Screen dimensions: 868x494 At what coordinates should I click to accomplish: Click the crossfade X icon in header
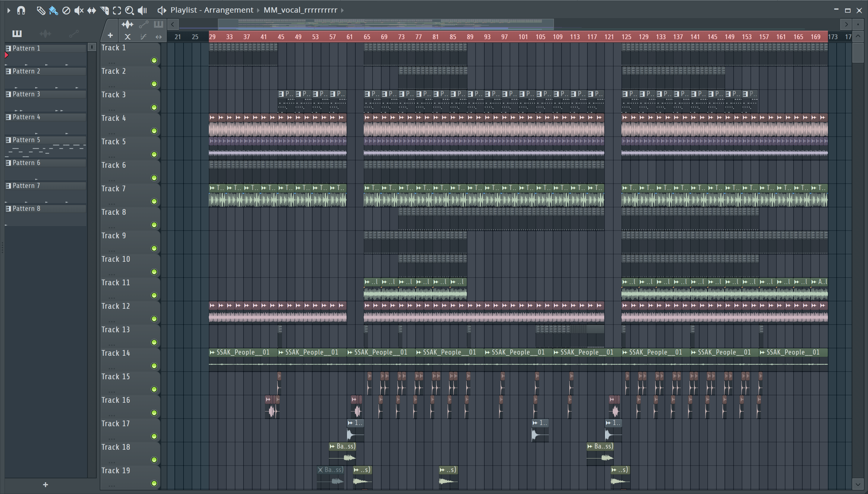(x=127, y=37)
